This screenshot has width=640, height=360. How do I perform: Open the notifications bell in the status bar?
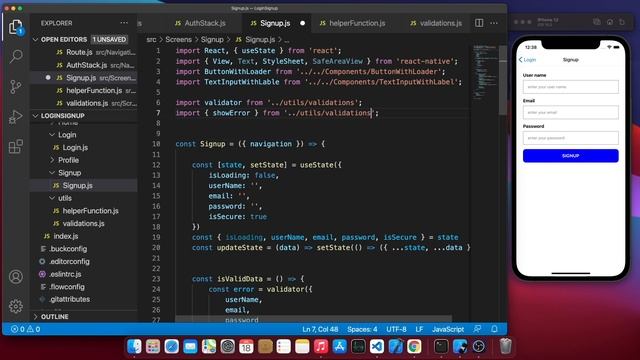(494, 329)
